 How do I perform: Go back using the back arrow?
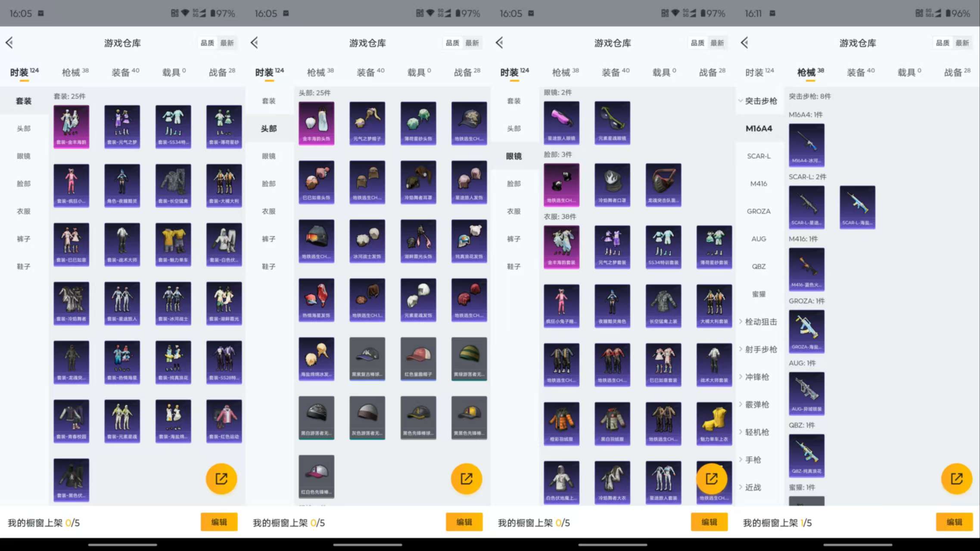click(x=9, y=43)
